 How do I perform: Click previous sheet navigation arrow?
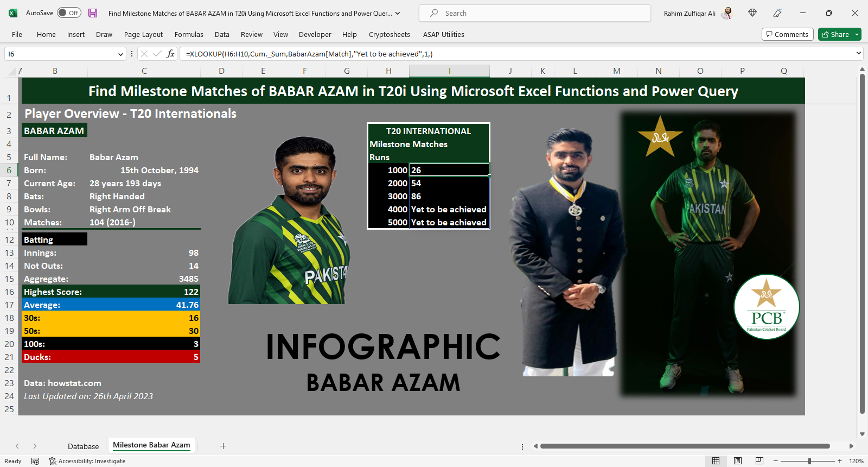(17, 446)
